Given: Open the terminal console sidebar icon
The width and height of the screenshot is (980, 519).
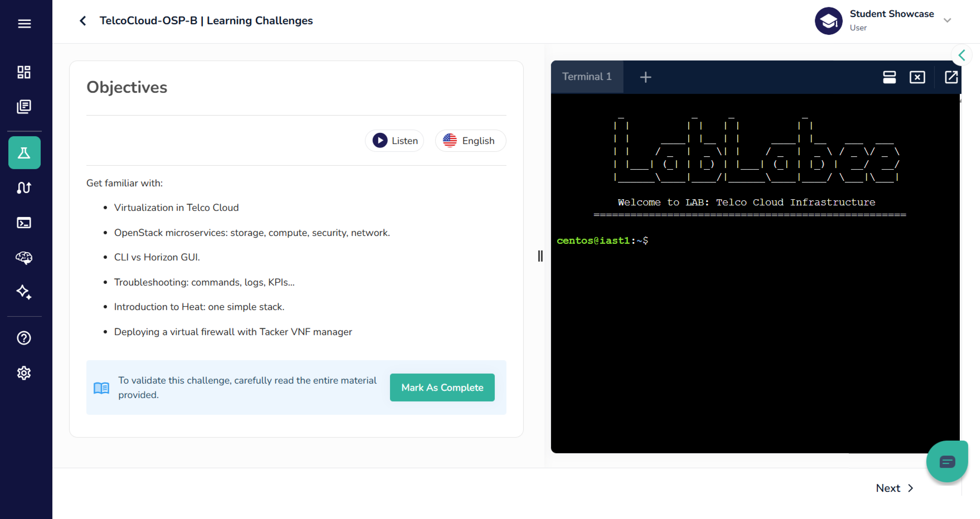Looking at the screenshot, I should (24, 223).
